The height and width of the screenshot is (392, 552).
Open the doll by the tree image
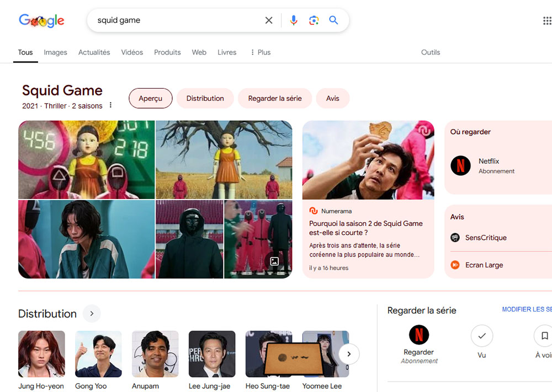(224, 160)
